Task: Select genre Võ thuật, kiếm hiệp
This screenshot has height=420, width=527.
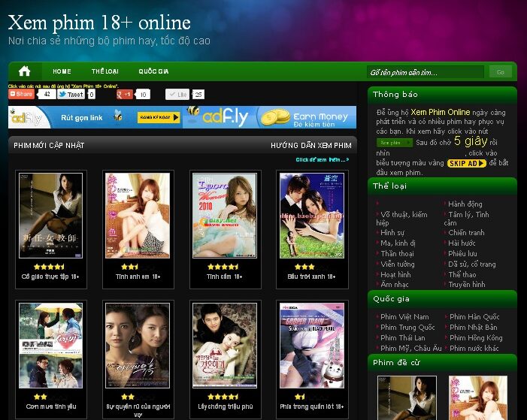Action: click(401, 219)
